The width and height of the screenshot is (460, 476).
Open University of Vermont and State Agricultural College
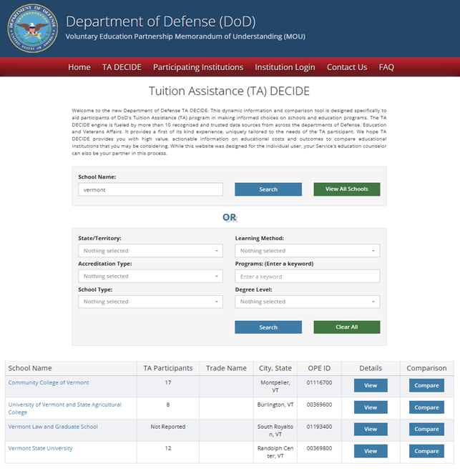(64, 408)
